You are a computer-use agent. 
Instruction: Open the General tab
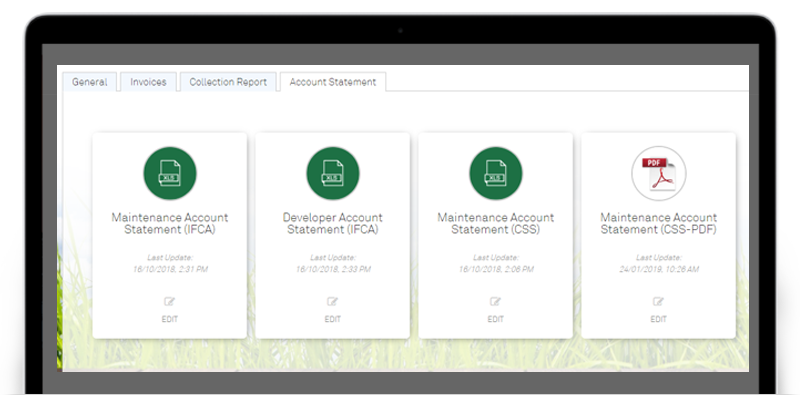[x=90, y=82]
